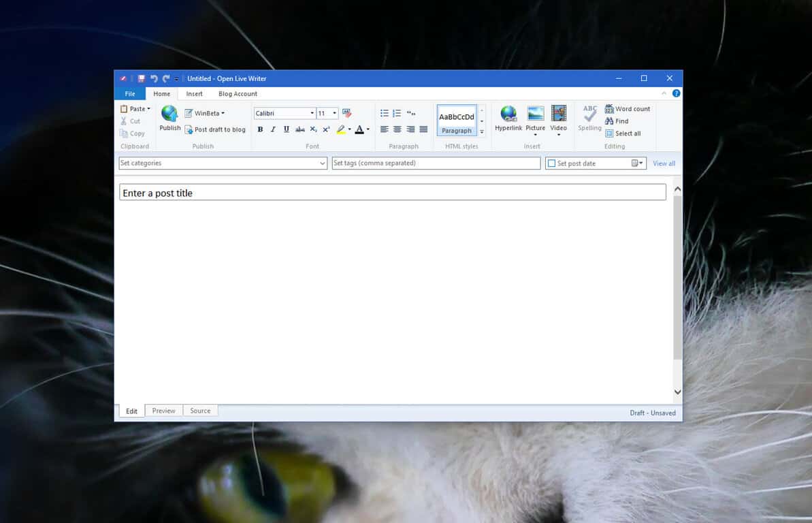Viewport: 812px width, 523px height.
Task: Enable the Set post date checkbox
Action: 551,163
